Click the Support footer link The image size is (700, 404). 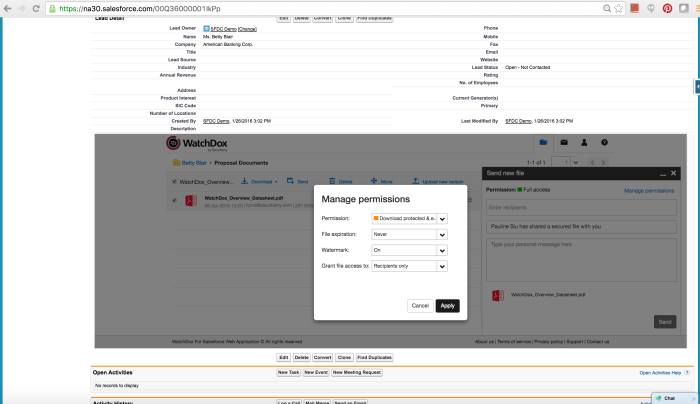[x=575, y=342]
